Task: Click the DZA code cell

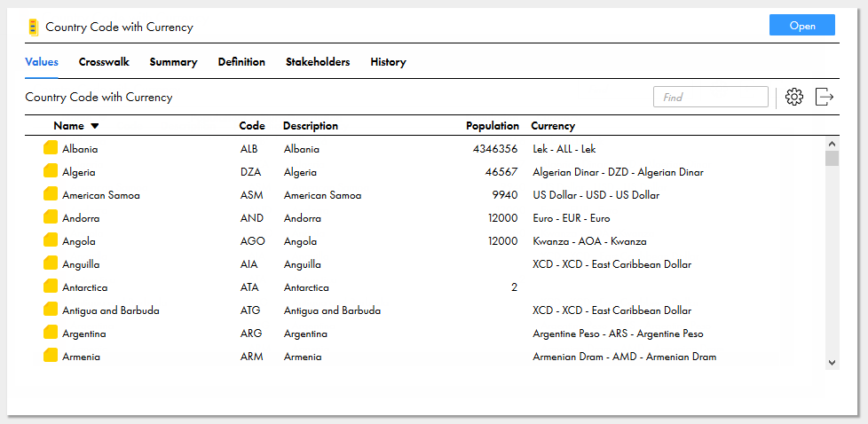Action: [x=251, y=172]
